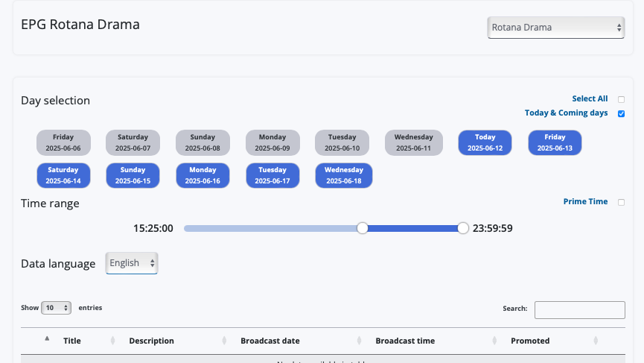Open the Show entries count dropdown
This screenshot has width=644, height=363.
coord(57,308)
